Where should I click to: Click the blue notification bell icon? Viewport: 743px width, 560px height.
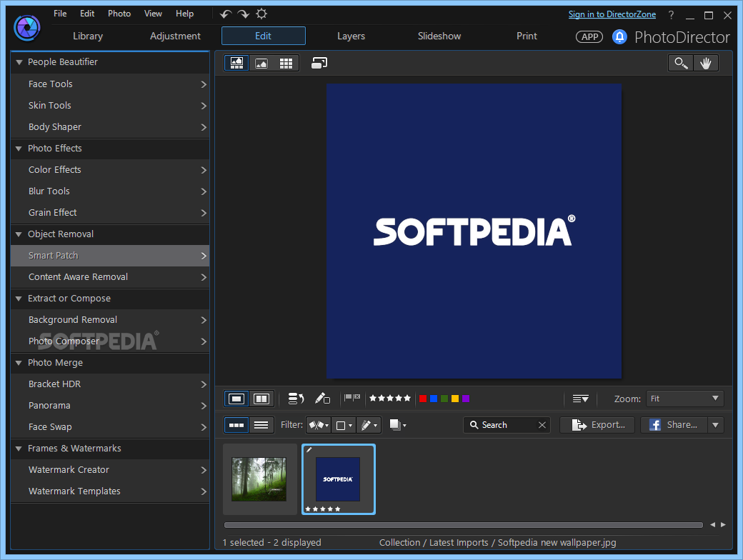point(619,36)
